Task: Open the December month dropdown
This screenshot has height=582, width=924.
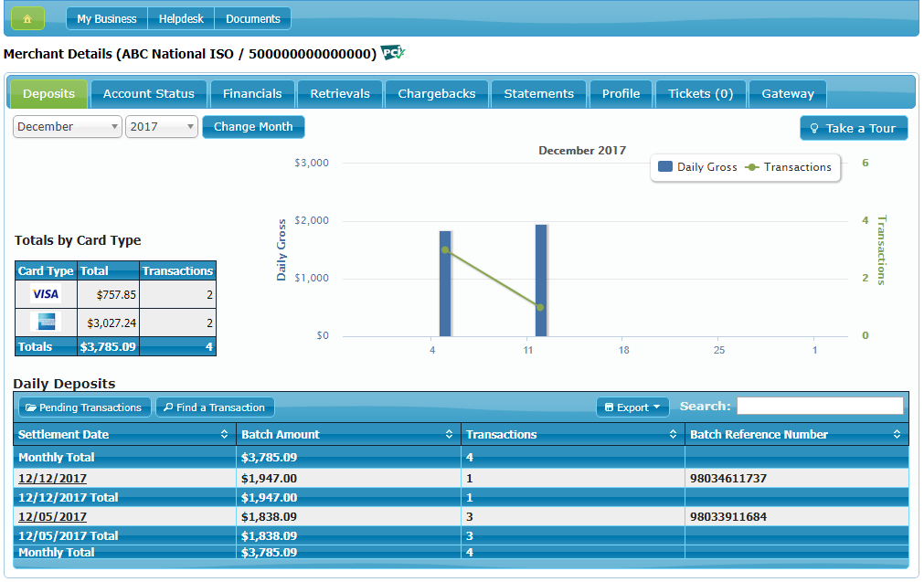Action: [x=68, y=127]
